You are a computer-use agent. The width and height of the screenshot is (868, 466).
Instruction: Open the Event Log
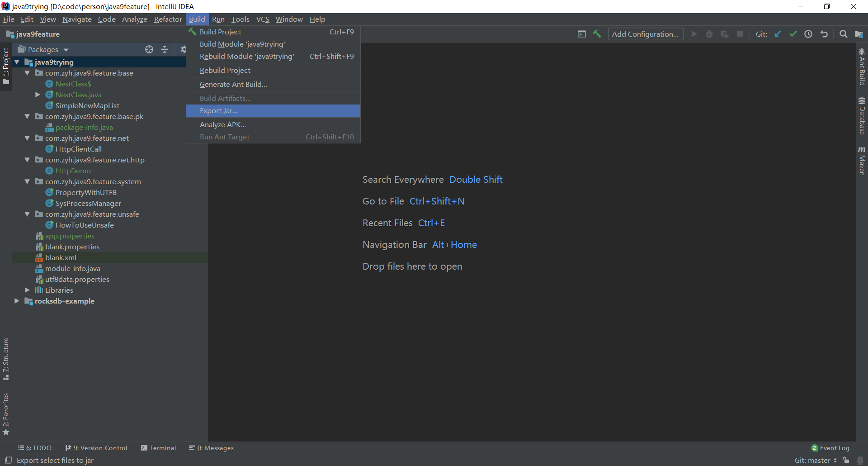pos(834,447)
